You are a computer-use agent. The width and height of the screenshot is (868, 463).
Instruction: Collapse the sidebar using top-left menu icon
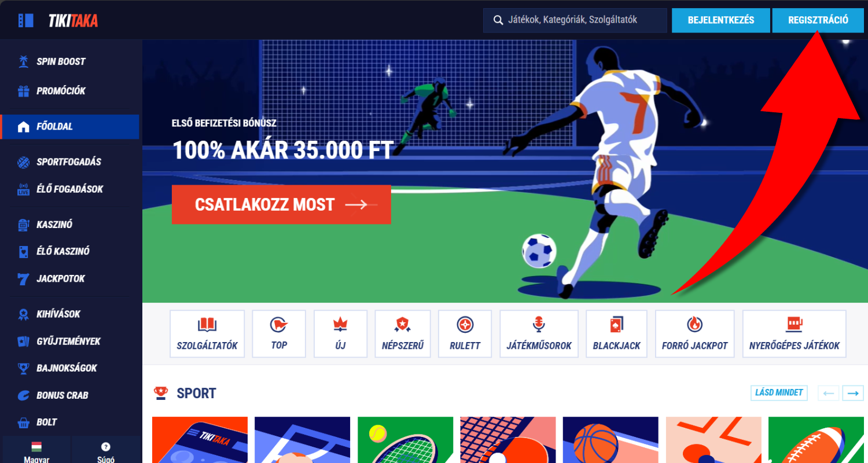(x=25, y=20)
